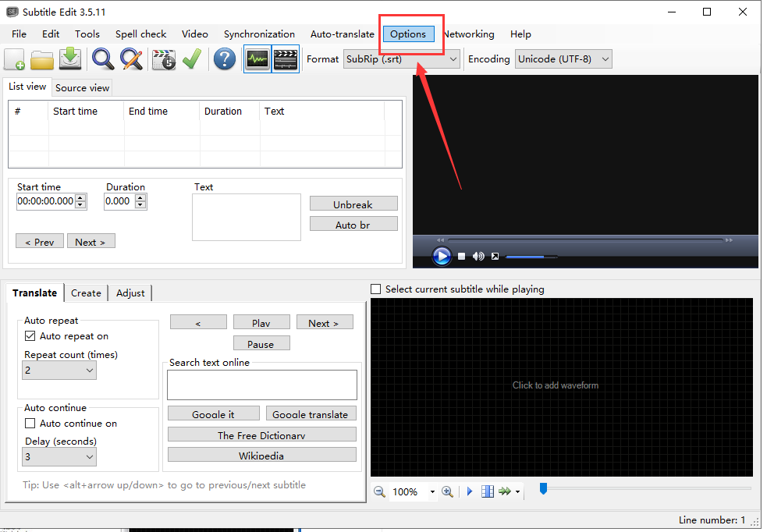Open the Find magnifier icon
767x532 pixels.
pos(103,59)
